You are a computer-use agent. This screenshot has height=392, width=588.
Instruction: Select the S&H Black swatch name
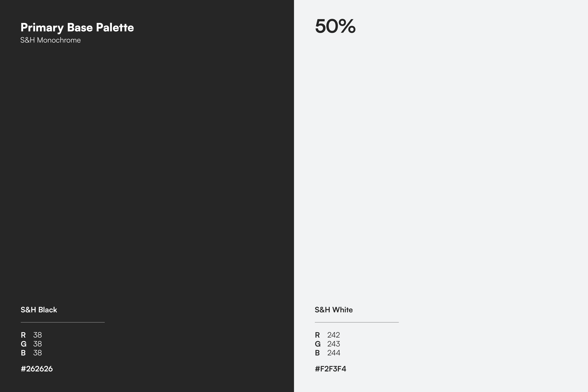pyautogui.click(x=39, y=310)
